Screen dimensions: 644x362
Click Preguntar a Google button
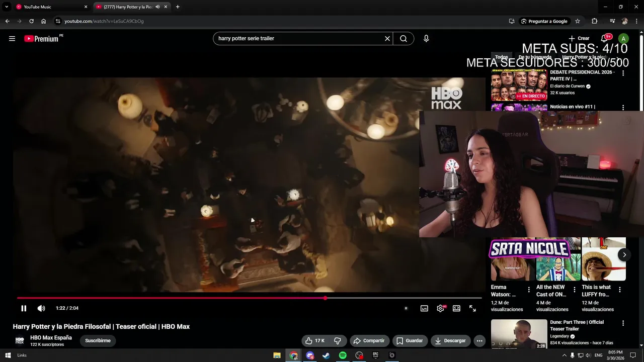coord(544,21)
